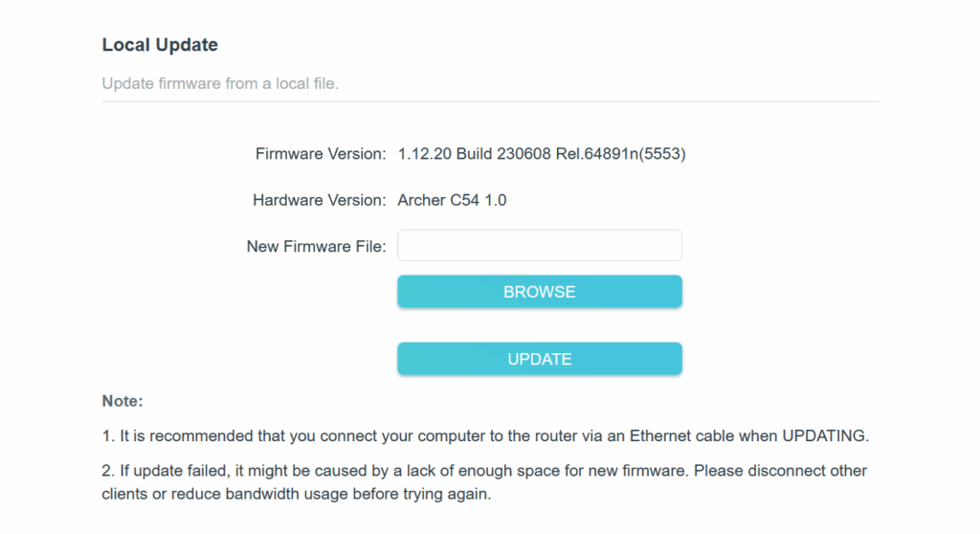Image resolution: width=980 pixels, height=534 pixels.
Task: Click the Local Update heading
Action: 160,45
